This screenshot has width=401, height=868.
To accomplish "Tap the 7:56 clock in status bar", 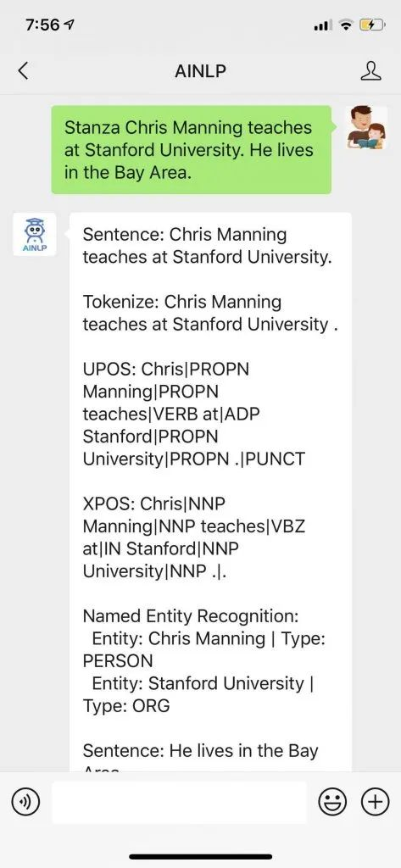I will [x=42, y=25].
